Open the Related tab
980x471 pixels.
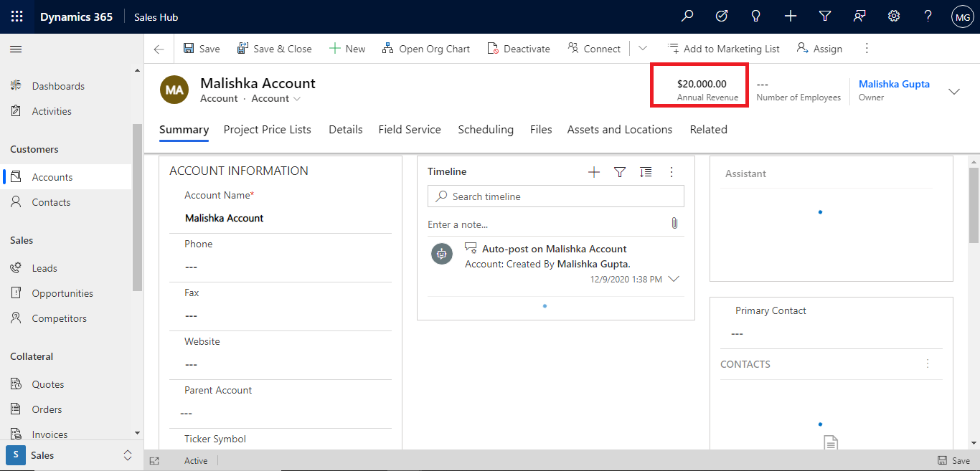click(x=708, y=129)
